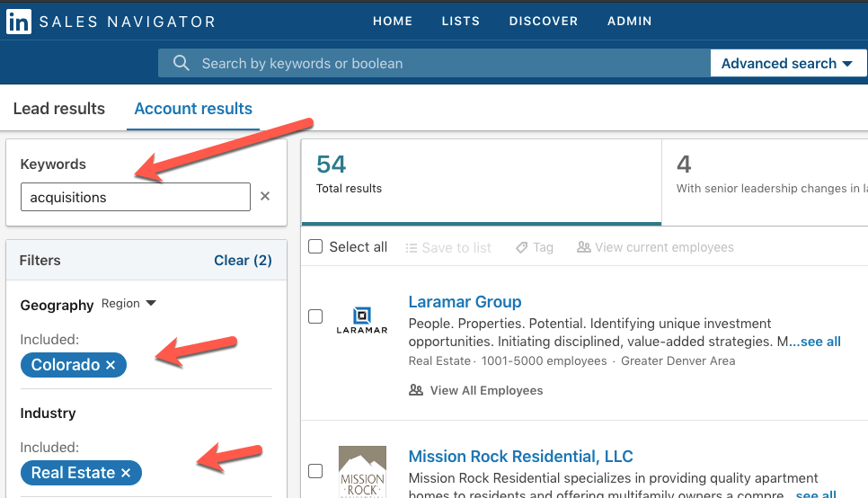
Task: Click View All Employees for Laramar
Action: [487, 390]
